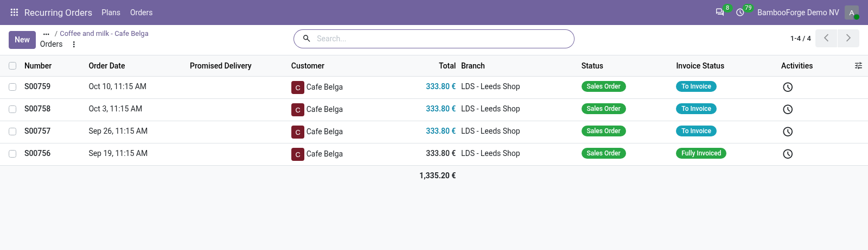The image size is (868, 250).
Task: Click total 333.80 € for S00756
Action: click(441, 153)
